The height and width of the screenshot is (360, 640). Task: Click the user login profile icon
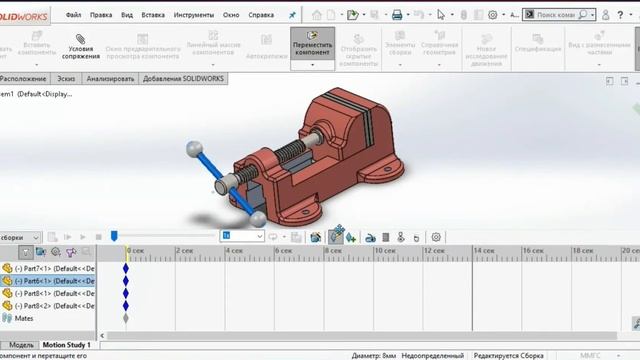[605, 15]
